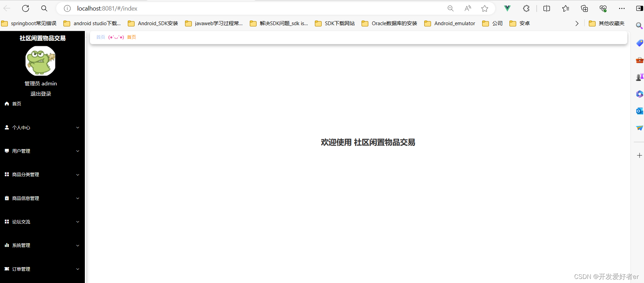Viewport: 644px width, 283px height.
Task: Click admin crocodile avatar image
Action: point(41,61)
